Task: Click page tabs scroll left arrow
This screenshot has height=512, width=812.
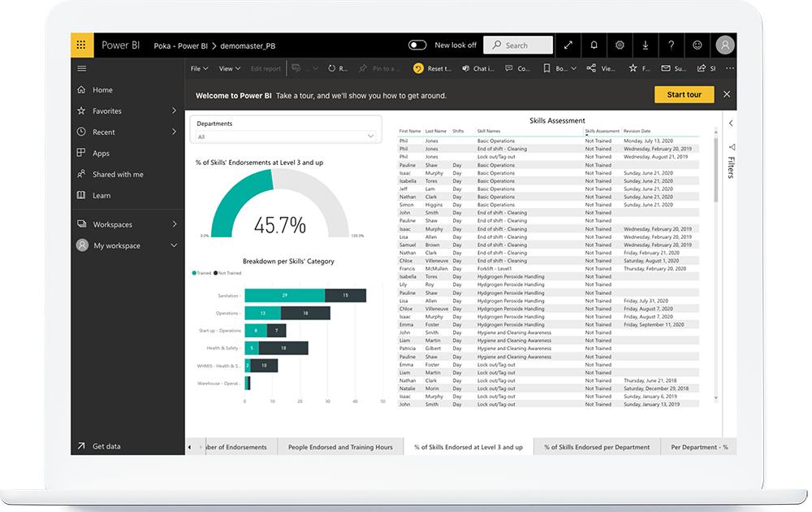Action: (x=189, y=447)
